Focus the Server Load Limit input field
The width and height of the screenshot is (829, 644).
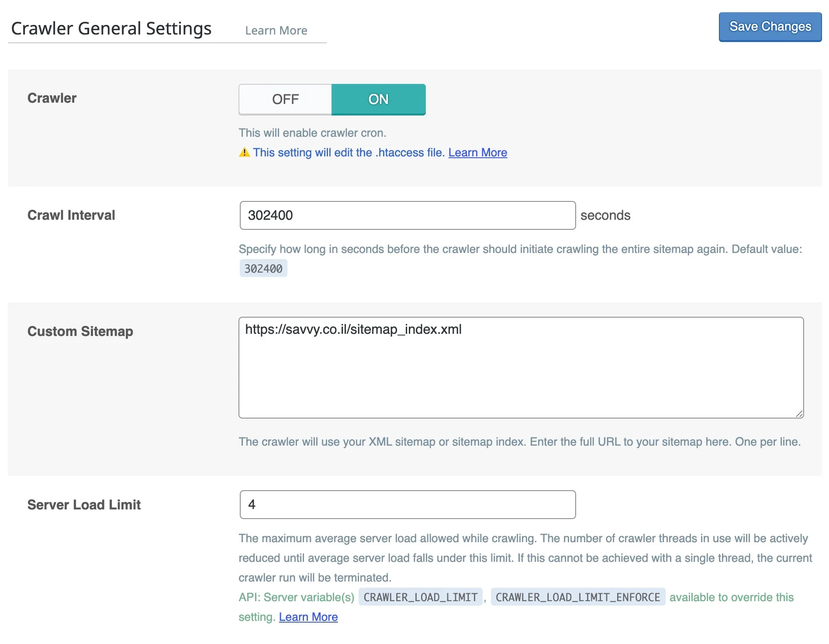tap(408, 505)
